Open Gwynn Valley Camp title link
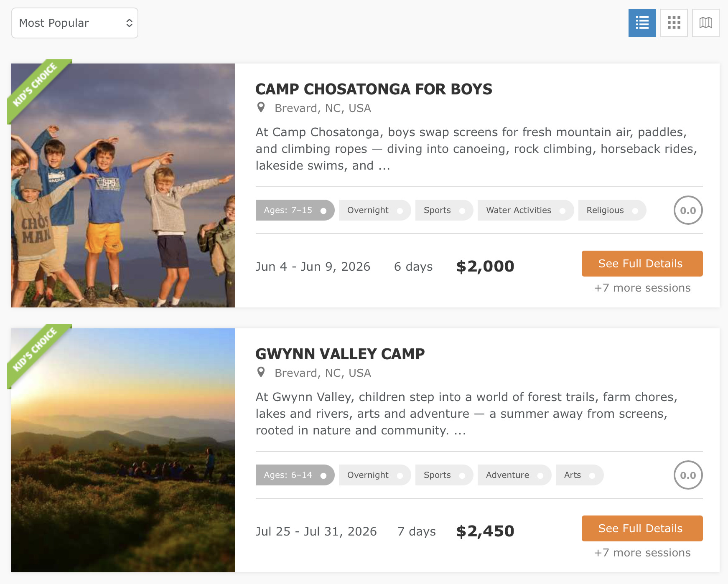This screenshot has width=728, height=584. [340, 354]
